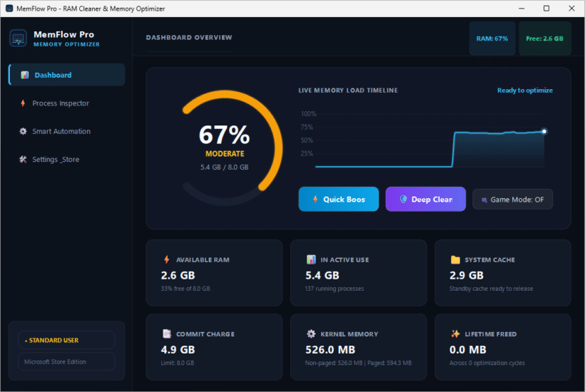Click the Available RAM lightning icon
Screen dimensions: 585x392
(167, 259)
